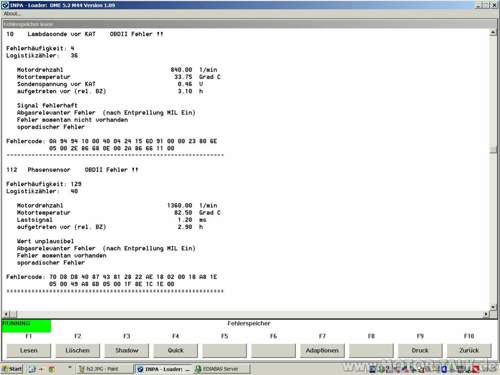Click the INPA Loader taskbar button
This screenshot has width=500, height=375.
[x=163, y=369]
